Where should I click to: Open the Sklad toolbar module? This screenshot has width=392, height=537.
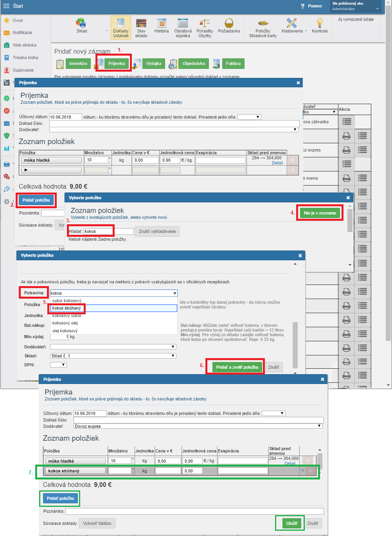point(82,26)
